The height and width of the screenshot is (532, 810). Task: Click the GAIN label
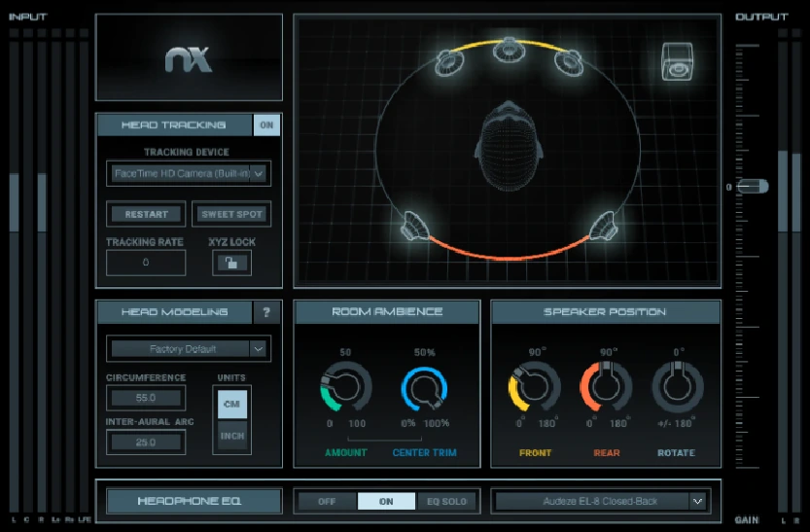747,519
